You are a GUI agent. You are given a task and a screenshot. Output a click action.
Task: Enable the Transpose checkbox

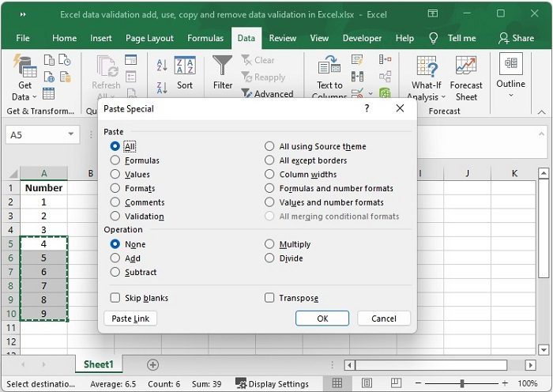coord(270,298)
